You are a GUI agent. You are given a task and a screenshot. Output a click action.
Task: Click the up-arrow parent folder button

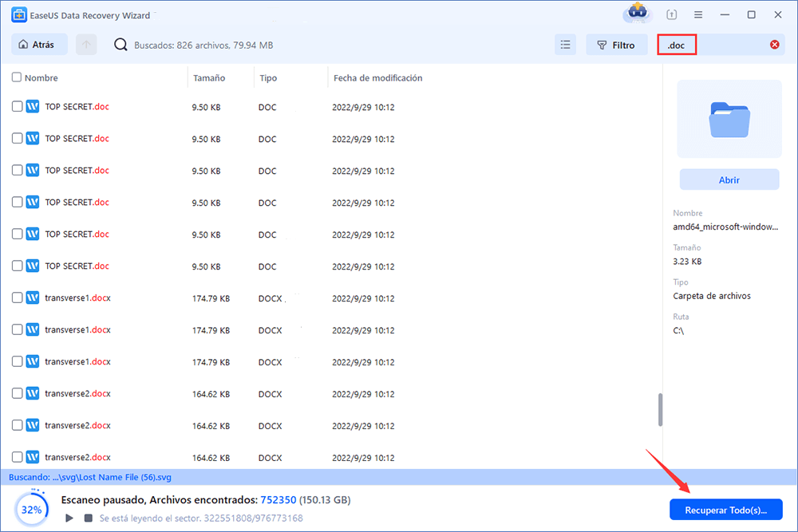(86, 45)
